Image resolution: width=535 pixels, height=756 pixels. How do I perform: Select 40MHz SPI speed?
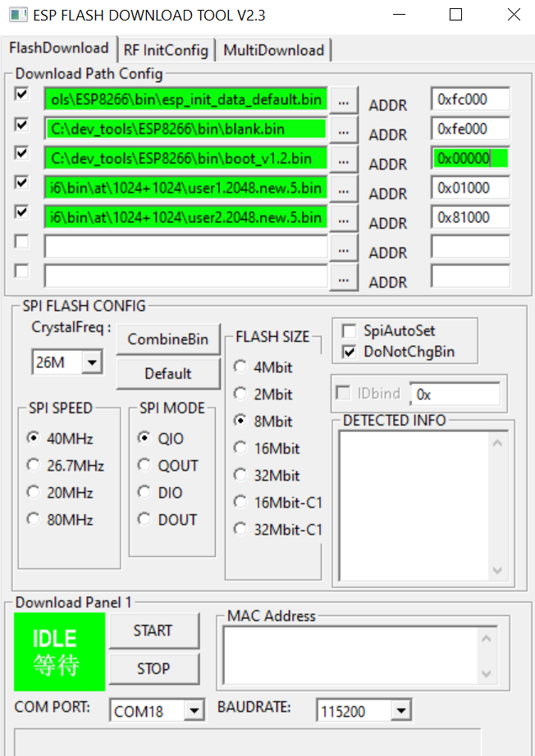[x=60, y=438]
